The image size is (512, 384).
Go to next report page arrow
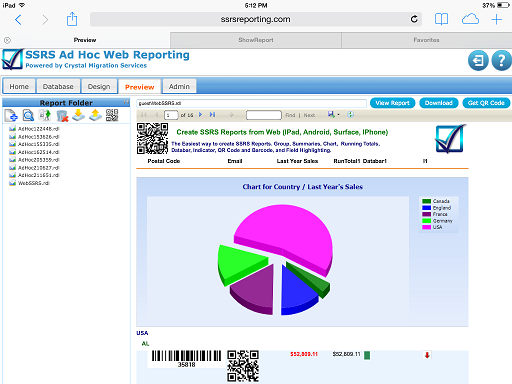(x=200, y=115)
